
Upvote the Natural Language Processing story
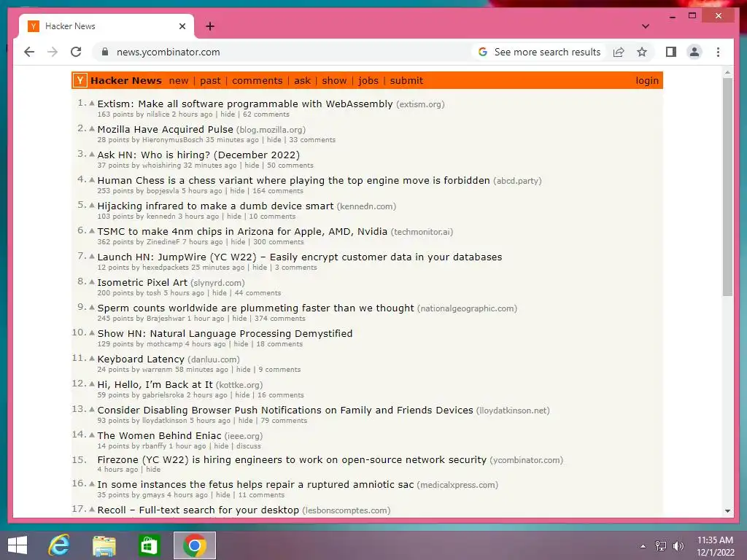[x=92, y=332]
